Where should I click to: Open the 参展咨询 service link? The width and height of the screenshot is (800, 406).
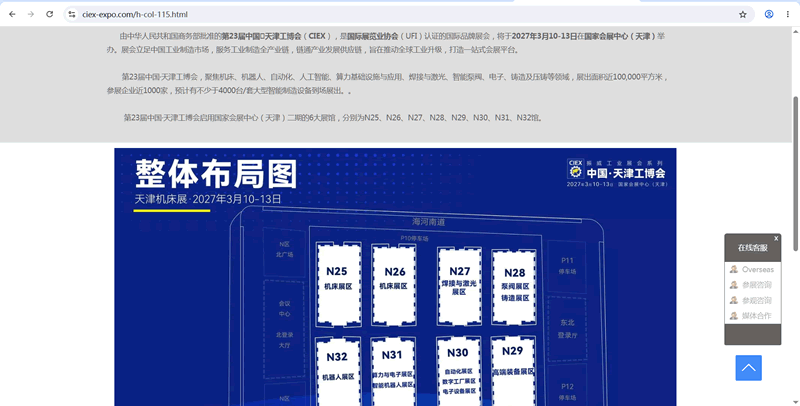pos(757,285)
